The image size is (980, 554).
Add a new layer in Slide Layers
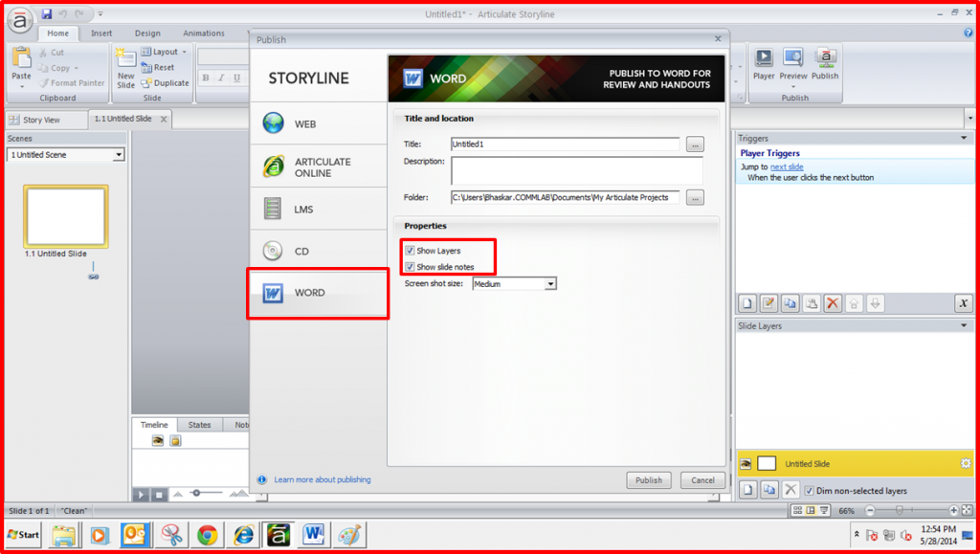click(x=747, y=490)
